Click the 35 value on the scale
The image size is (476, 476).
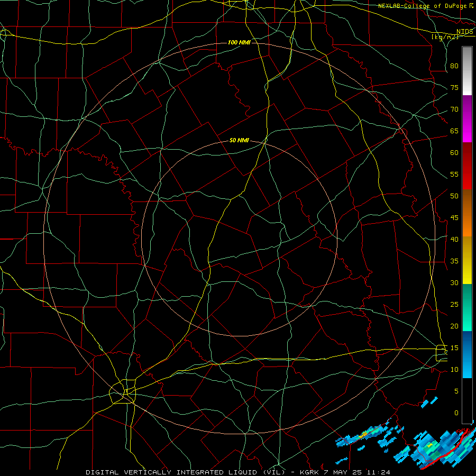(x=454, y=261)
